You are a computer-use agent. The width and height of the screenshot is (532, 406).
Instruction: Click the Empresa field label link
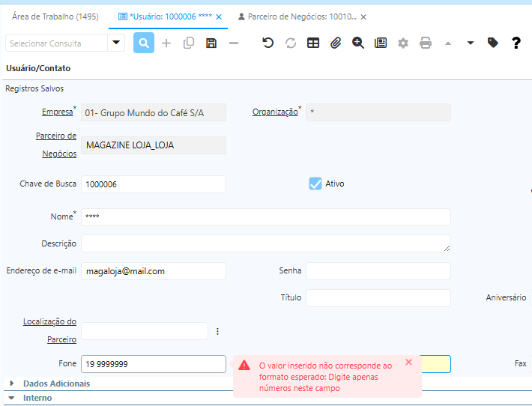point(57,112)
